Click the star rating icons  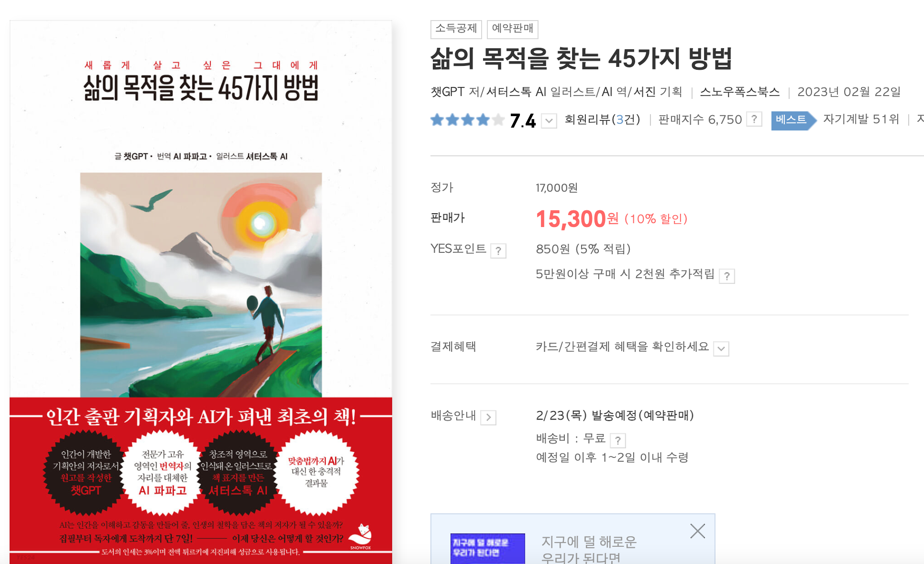coord(467,119)
